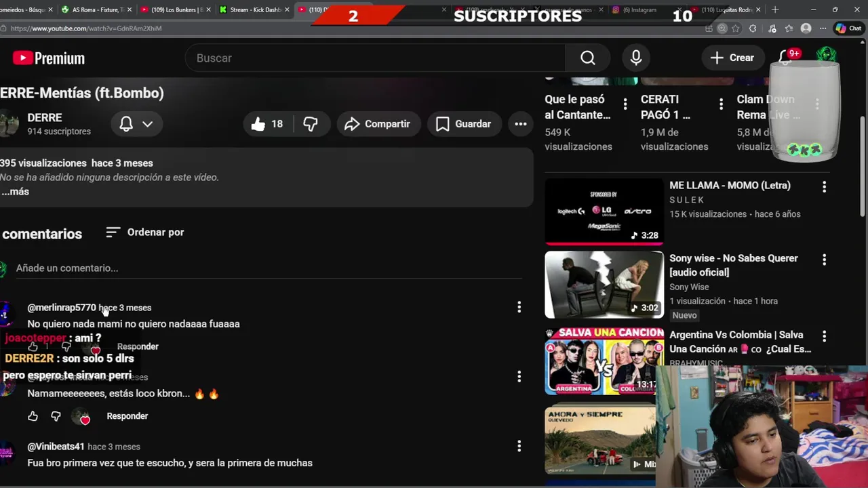868x488 pixels.
Task: Reply to the Namameeeeees comment
Action: point(127,416)
